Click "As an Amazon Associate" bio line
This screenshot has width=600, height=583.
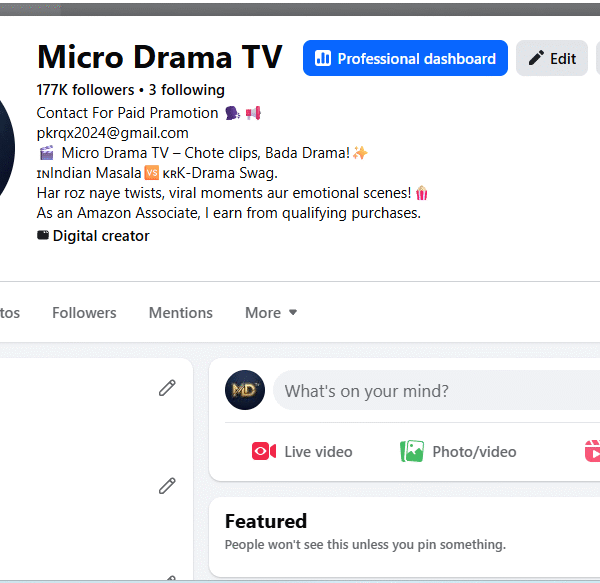(228, 213)
